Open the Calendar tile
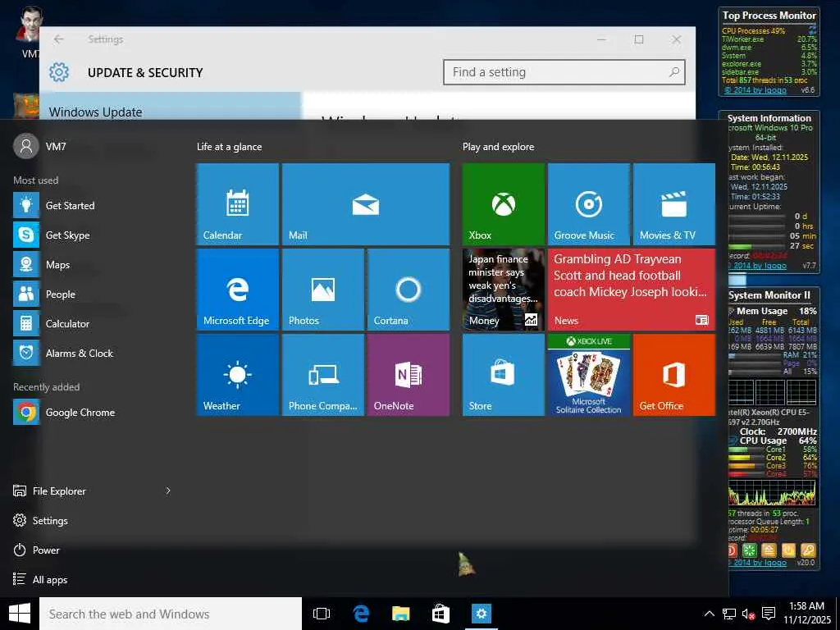 point(237,204)
